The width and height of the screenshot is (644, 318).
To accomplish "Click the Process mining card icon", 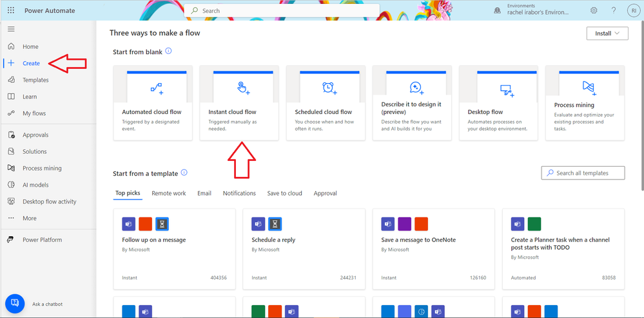I will pyautogui.click(x=589, y=86).
